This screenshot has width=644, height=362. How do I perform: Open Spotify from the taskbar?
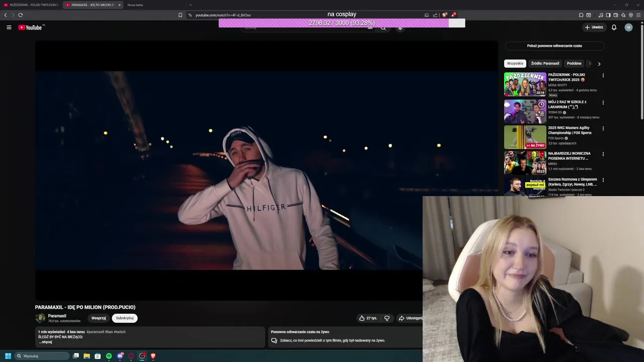[x=109, y=356]
